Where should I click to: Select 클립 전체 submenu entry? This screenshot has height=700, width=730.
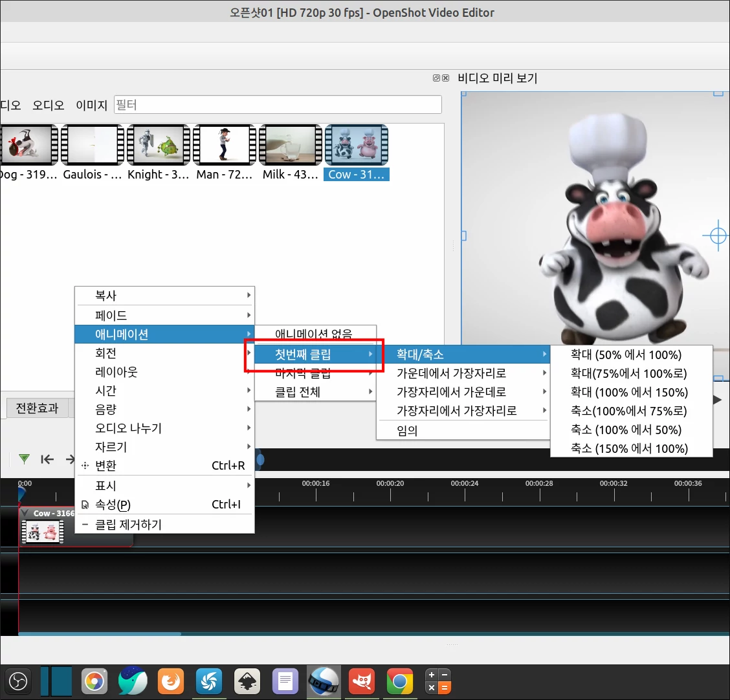point(315,392)
